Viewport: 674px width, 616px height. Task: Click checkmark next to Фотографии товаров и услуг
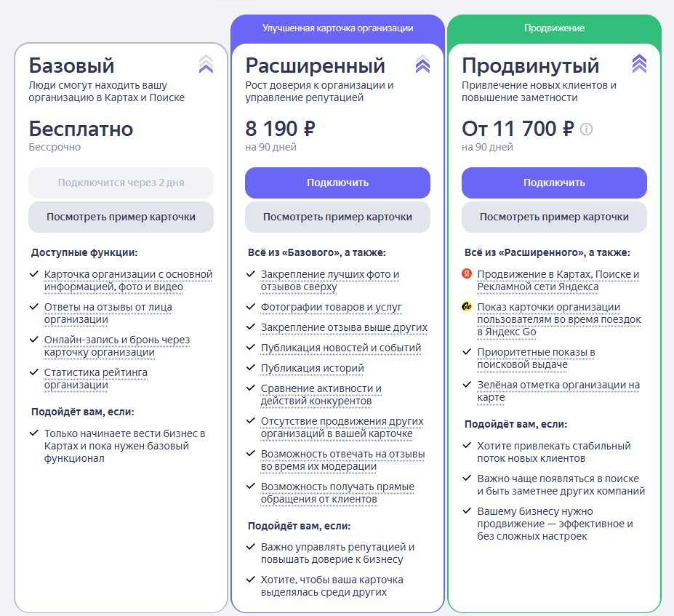point(250,306)
